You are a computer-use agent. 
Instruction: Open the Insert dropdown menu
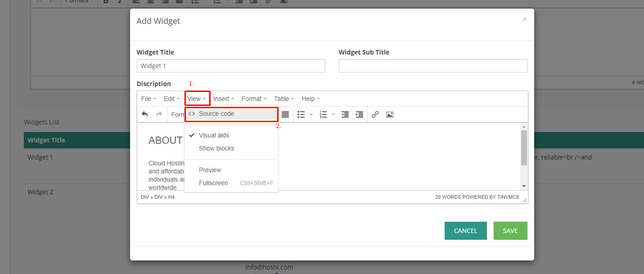click(x=224, y=99)
